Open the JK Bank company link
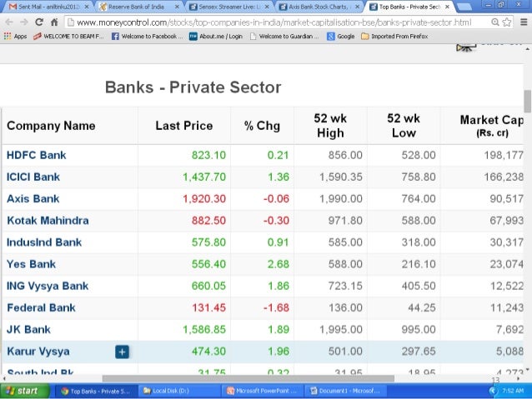This screenshot has width=532, height=399. tap(28, 330)
